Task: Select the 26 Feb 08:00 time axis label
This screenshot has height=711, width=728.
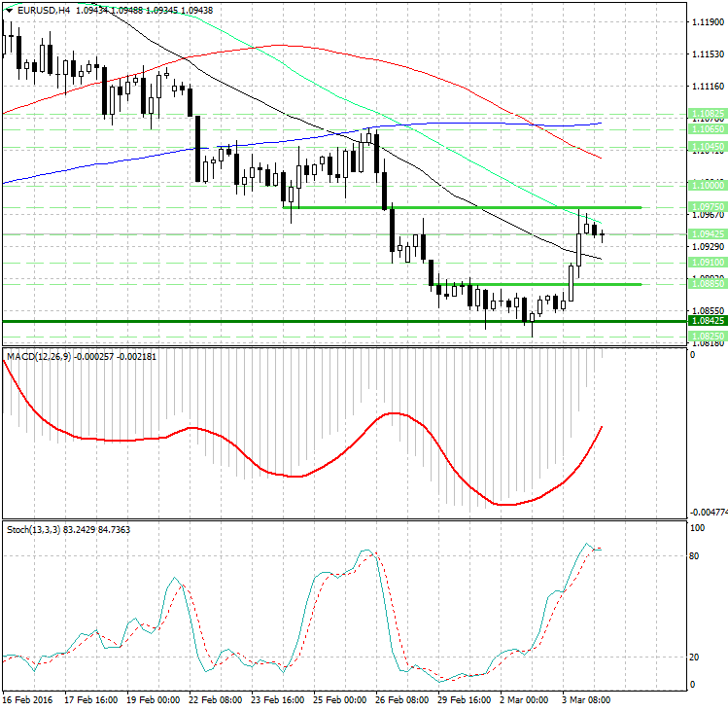Action: [401, 699]
